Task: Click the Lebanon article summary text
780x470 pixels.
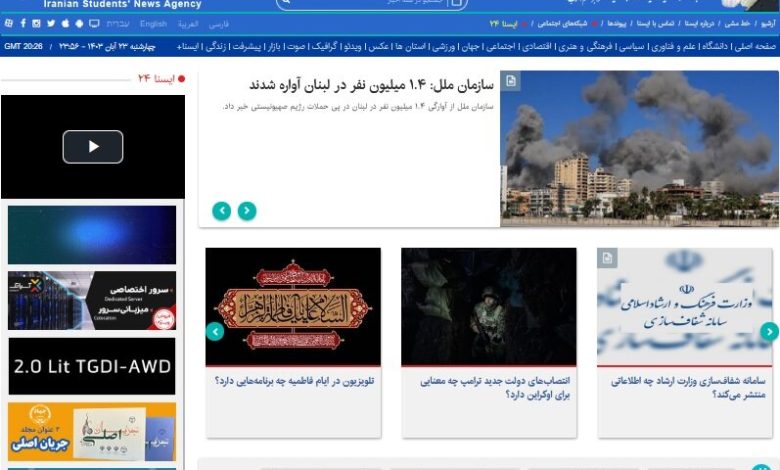Action: pyautogui.click(x=358, y=106)
